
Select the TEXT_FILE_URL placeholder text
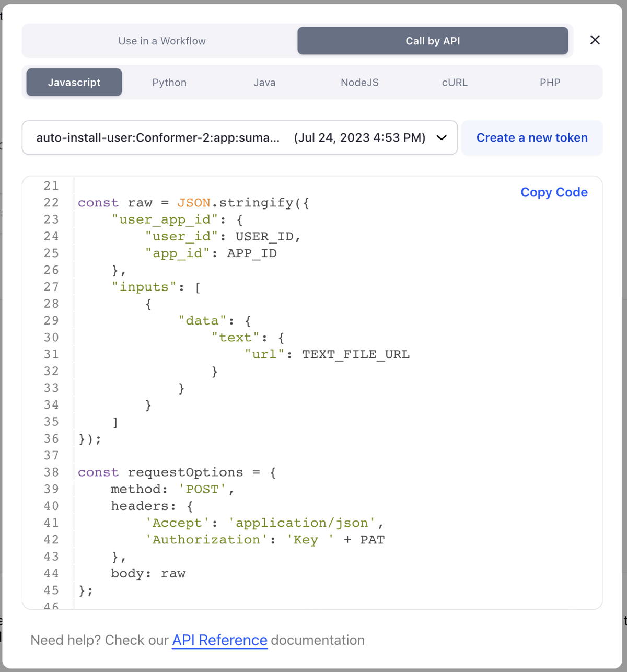point(356,354)
